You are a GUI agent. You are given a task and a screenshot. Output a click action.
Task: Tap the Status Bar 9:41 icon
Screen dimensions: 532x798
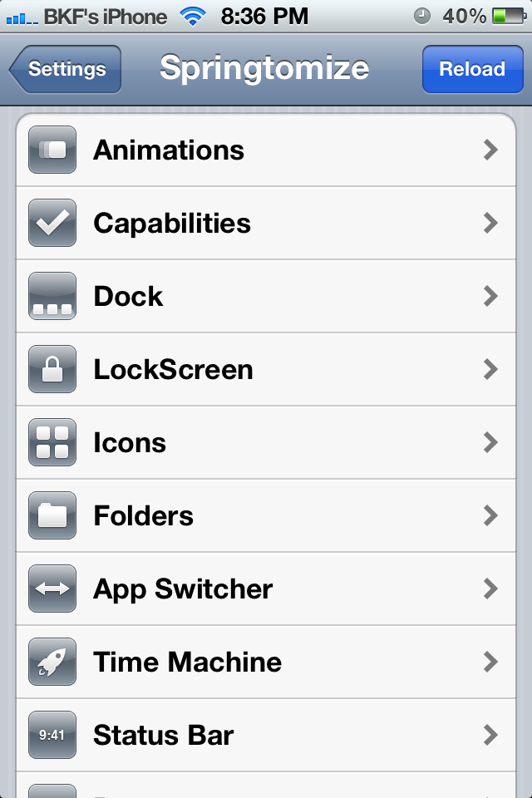[x=52, y=735]
